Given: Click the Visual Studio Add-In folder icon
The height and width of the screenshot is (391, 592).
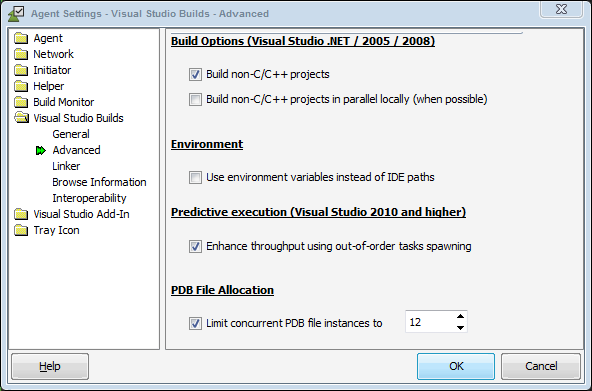Looking at the screenshot, I should [21, 214].
